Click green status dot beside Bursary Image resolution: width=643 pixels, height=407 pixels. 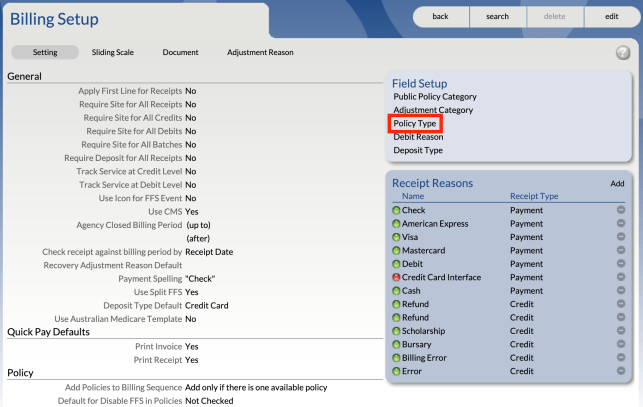396,345
